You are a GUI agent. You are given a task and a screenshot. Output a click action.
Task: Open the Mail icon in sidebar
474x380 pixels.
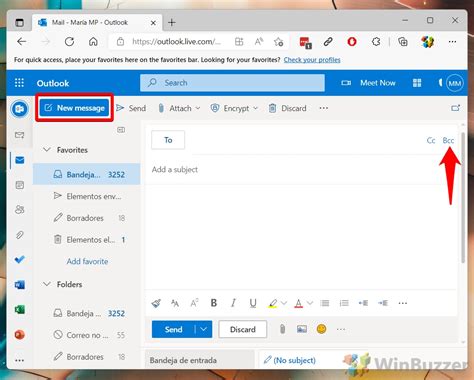coord(20,160)
